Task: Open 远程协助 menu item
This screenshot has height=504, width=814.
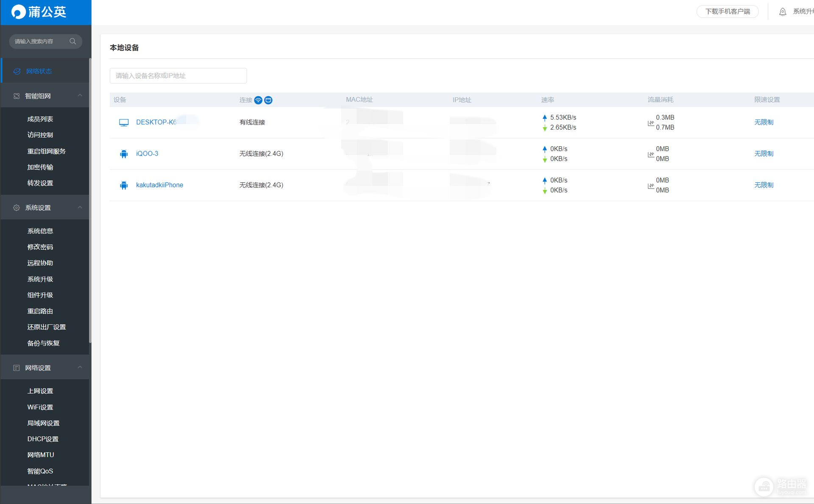Action: 40,263
